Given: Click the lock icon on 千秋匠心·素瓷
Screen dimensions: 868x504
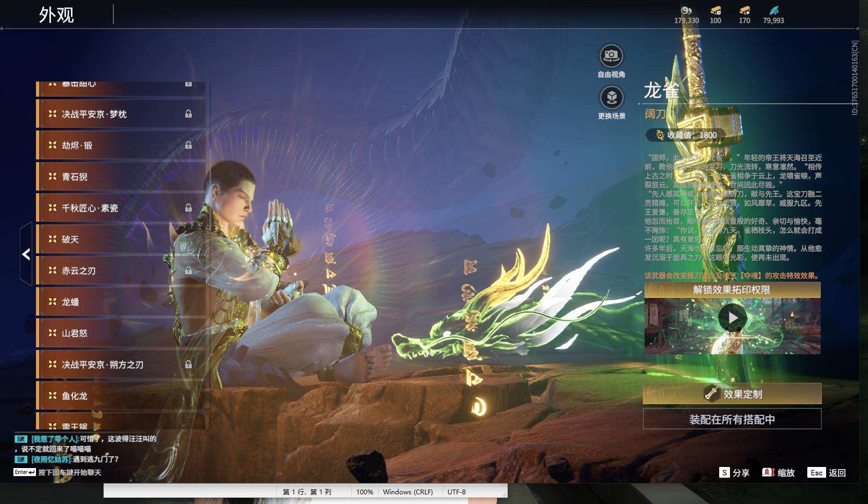Looking at the screenshot, I should pos(189,207).
